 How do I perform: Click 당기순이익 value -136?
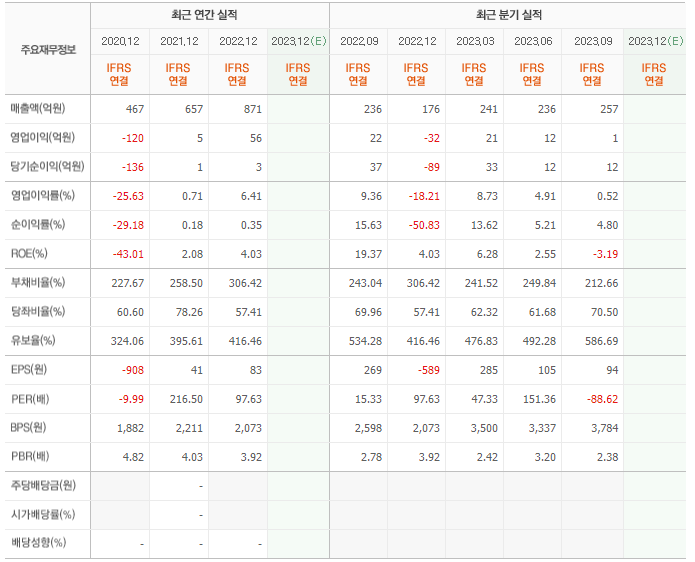tap(133, 167)
